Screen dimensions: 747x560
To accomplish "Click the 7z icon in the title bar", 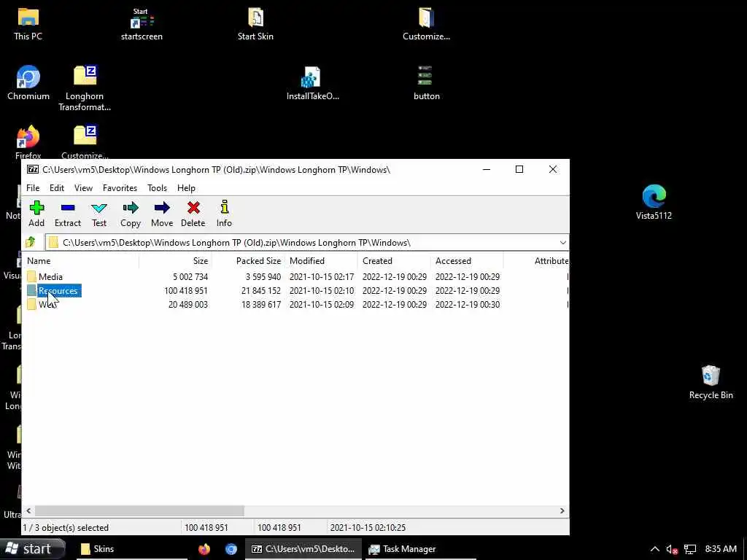I will click(32, 169).
